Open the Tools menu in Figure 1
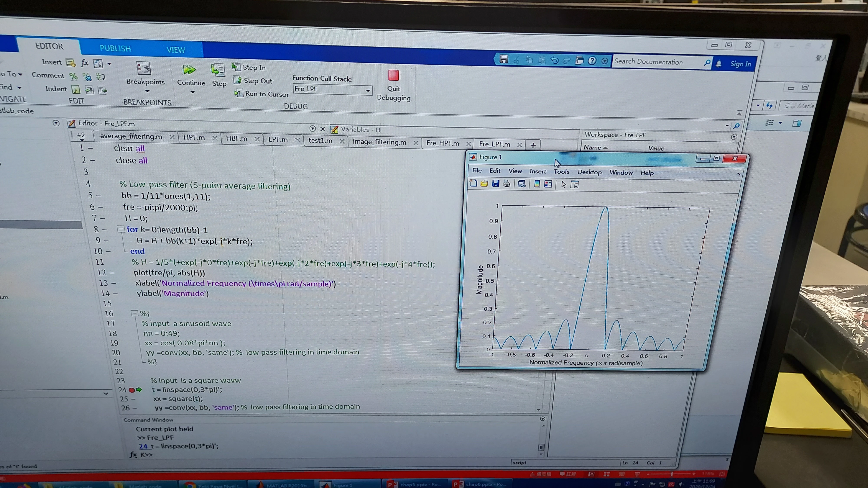 (x=561, y=171)
